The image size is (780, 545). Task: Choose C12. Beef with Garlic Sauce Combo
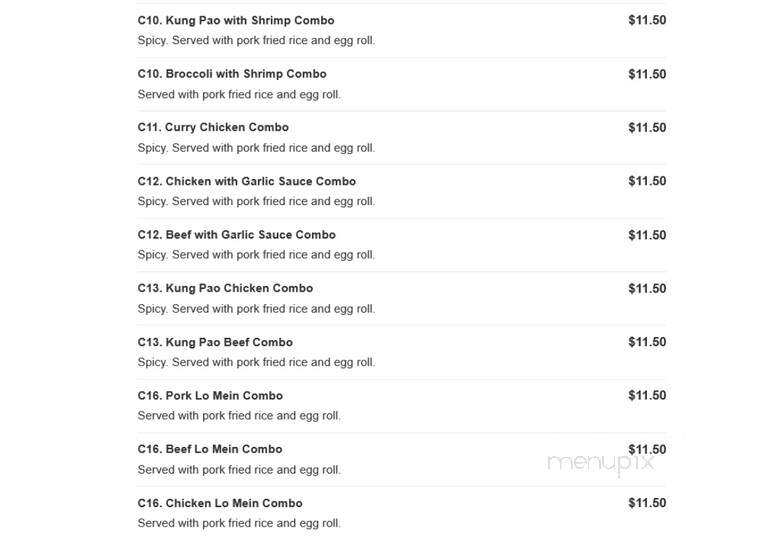(x=237, y=235)
